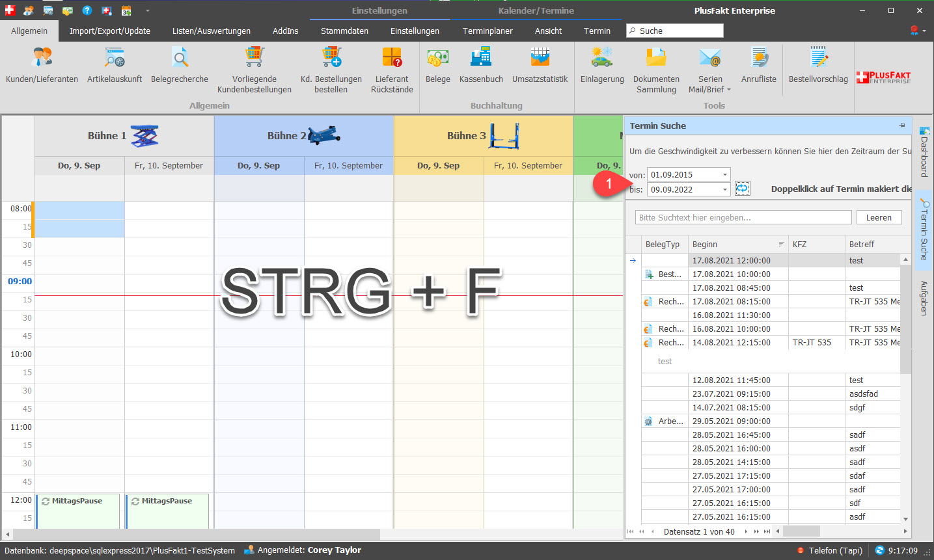
Task: Select the Bühne 2 resource header
Action: [x=304, y=136]
